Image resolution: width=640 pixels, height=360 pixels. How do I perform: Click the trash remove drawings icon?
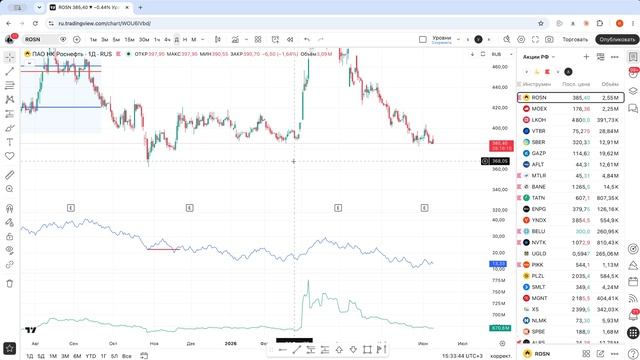[x=9, y=283]
